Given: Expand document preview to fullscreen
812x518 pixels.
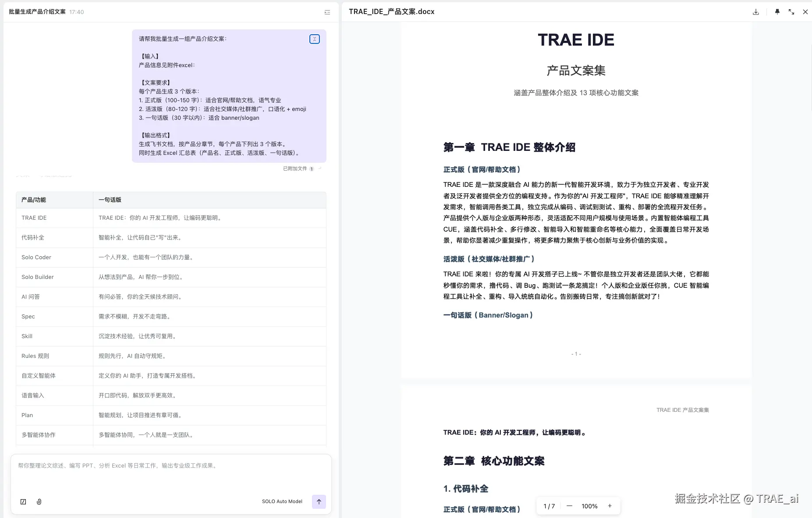Looking at the screenshot, I should point(791,12).
